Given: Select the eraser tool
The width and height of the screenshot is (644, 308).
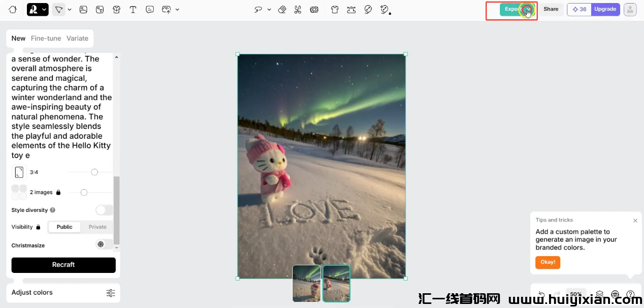Looking at the screenshot, I should pos(282,9).
